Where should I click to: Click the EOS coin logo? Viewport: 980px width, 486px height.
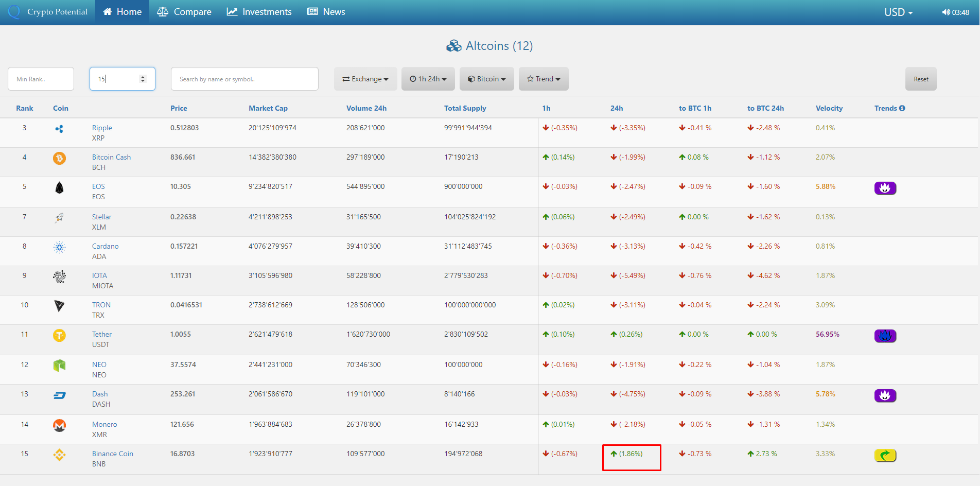[59, 188]
